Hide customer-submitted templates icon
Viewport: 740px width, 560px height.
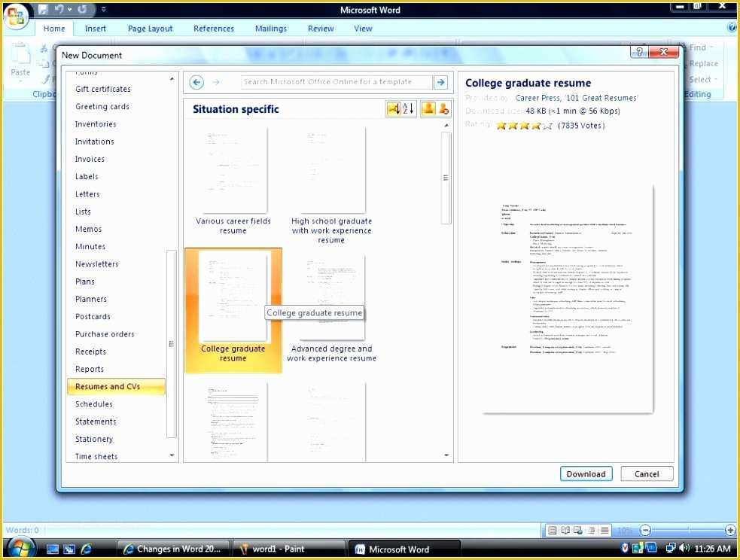[x=443, y=108]
